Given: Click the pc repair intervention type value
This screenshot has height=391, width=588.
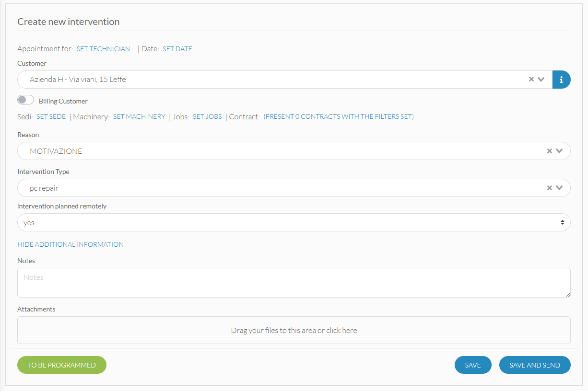Looking at the screenshot, I should coord(44,188).
